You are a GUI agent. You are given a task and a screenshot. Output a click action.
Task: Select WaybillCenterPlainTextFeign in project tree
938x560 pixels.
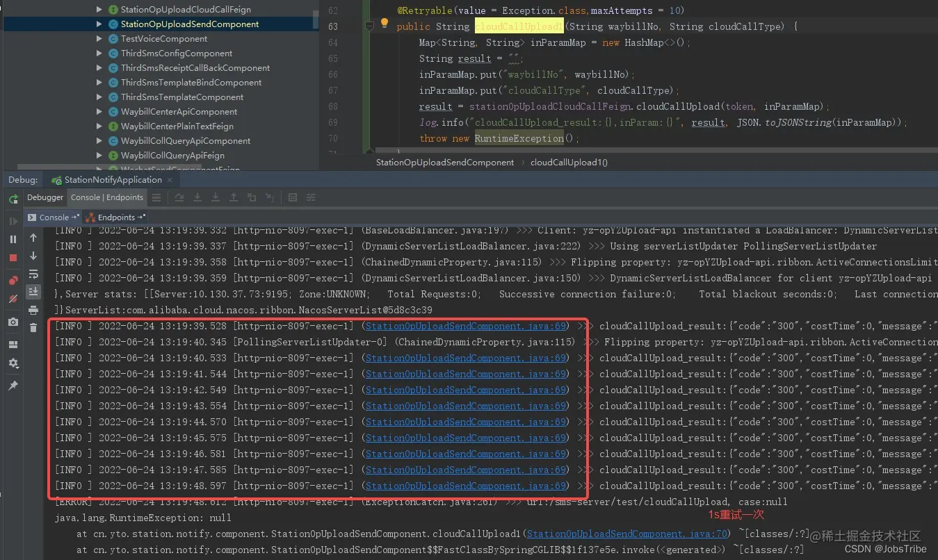click(177, 126)
